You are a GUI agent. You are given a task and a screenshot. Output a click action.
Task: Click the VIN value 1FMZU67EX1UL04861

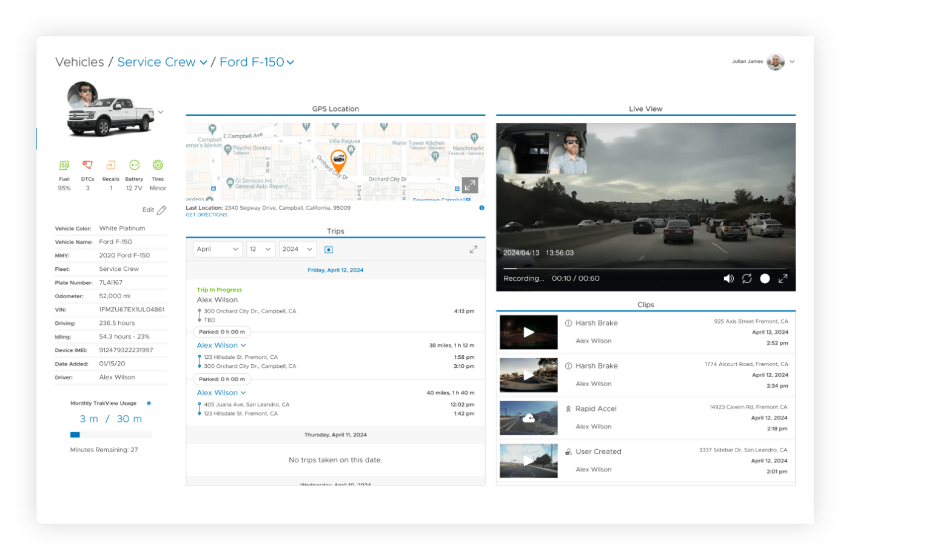coord(132,310)
